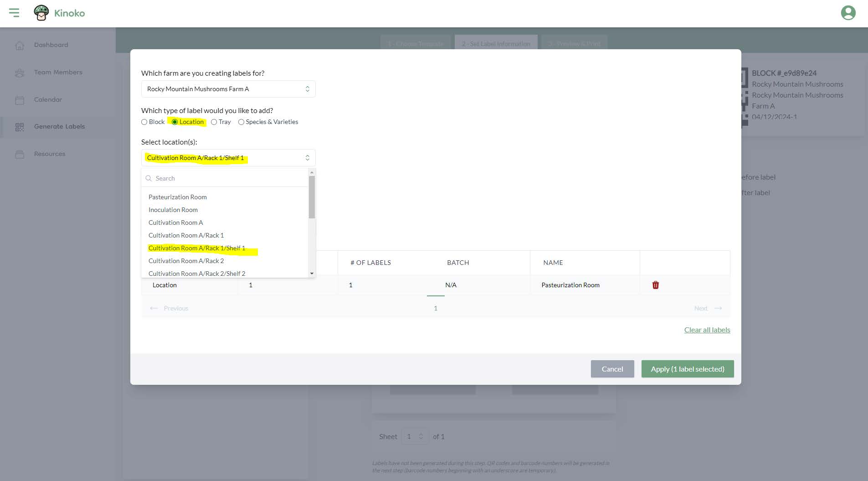Select the Block label type radio

point(144,122)
